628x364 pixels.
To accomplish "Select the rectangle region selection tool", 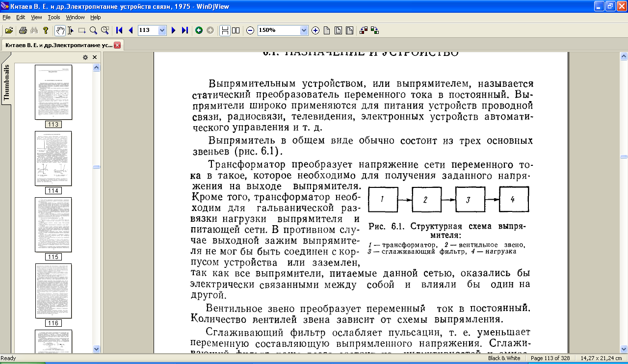I will [82, 30].
